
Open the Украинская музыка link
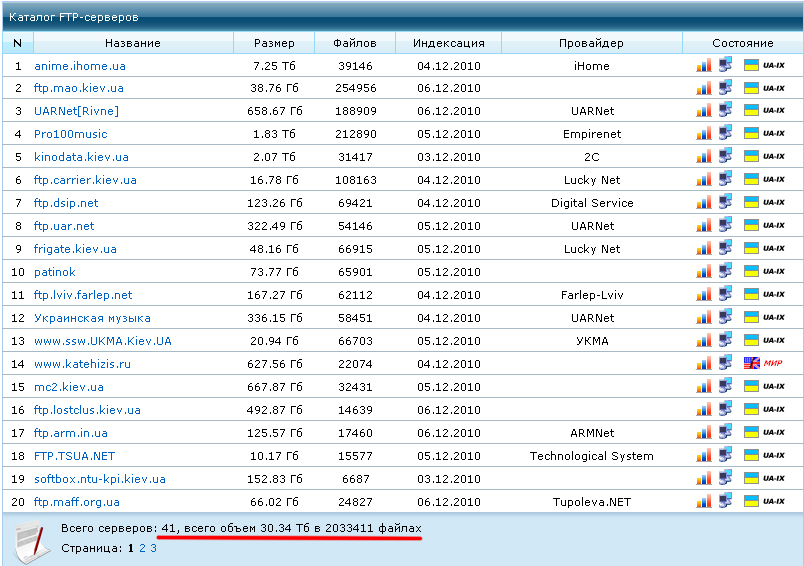pos(92,318)
